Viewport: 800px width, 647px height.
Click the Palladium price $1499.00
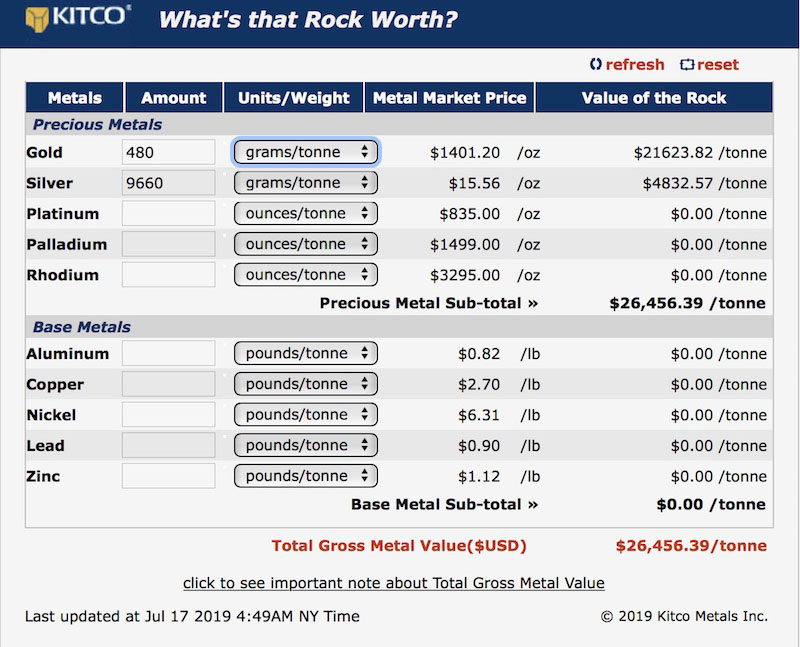[x=465, y=244]
